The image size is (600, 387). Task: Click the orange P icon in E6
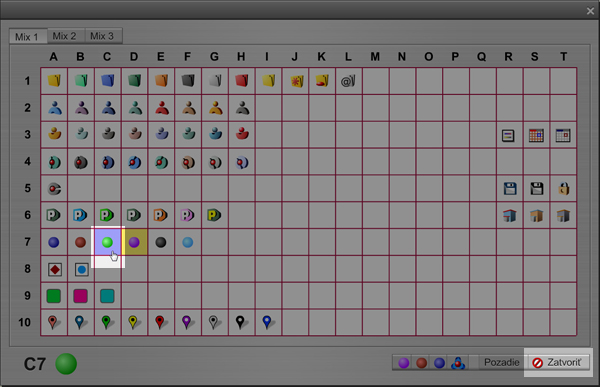pyautogui.click(x=161, y=215)
